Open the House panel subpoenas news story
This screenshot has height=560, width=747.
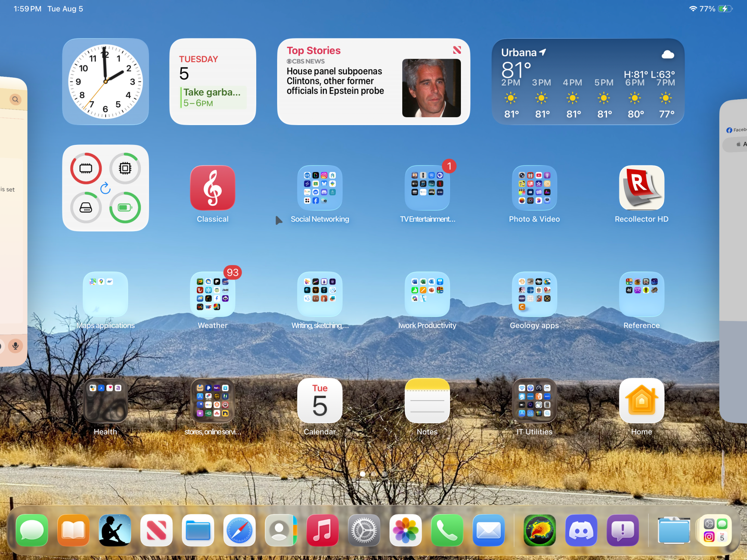coord(335,81)
